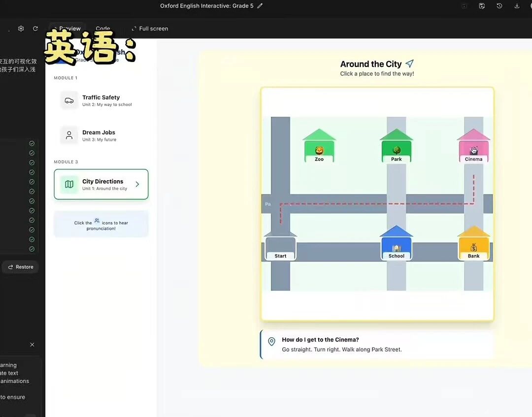Open version history clock icon

tap(499, 6)
